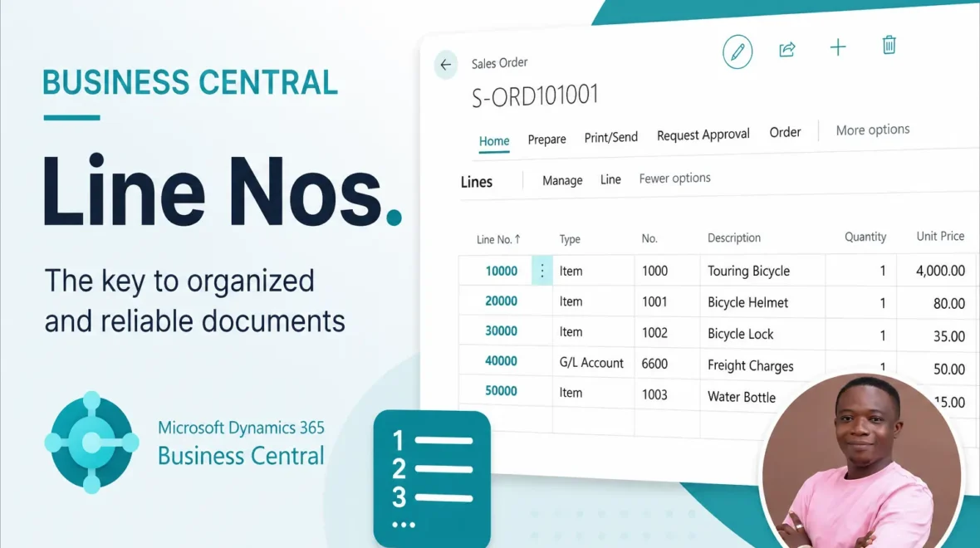Open the Print/Send menu

coord(610,138)
